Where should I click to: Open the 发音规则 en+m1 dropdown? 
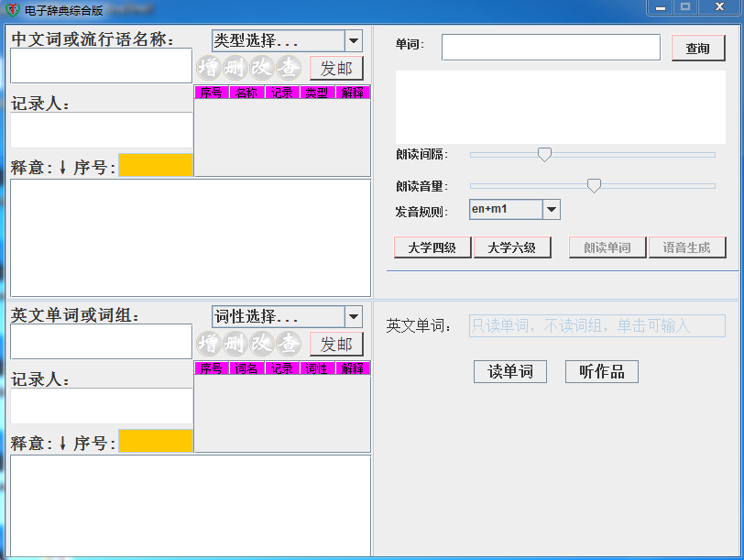[551, 210]
